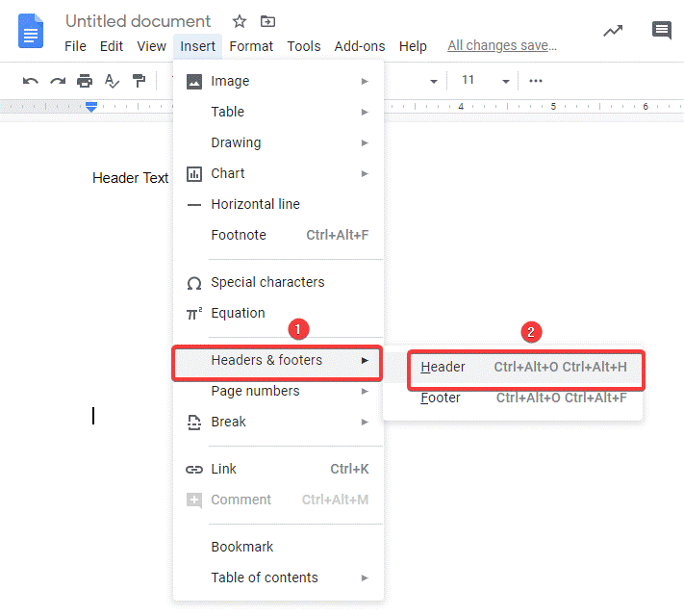
Task: Click the spell check icon
Action: point(112,81)
